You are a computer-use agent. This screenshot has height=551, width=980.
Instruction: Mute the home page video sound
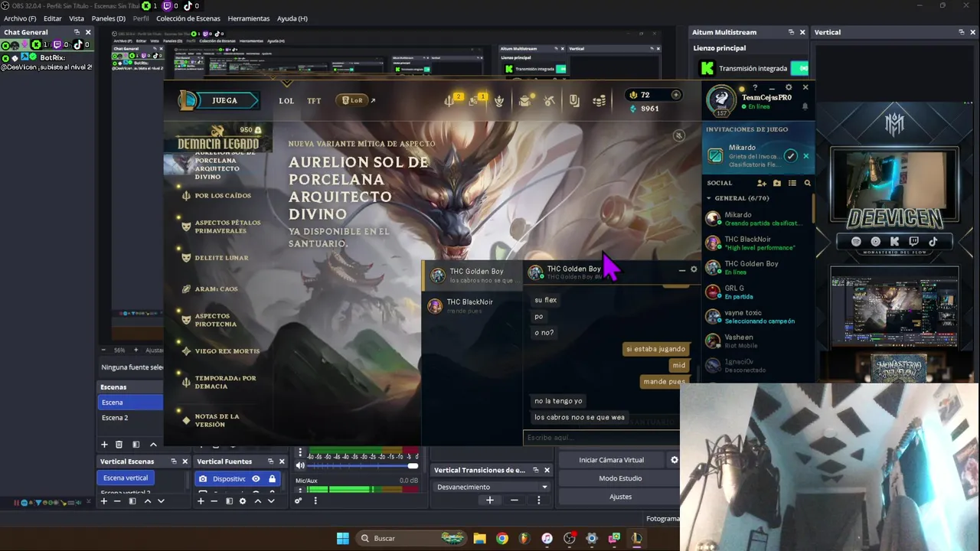click(x=678, y=135)
